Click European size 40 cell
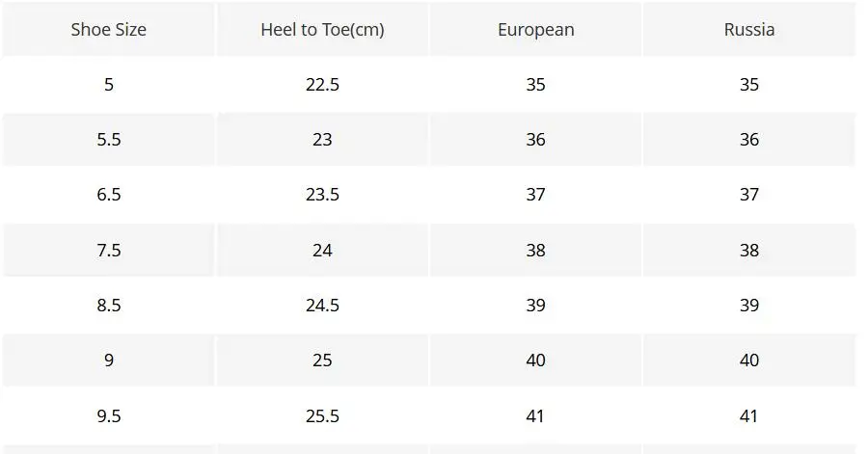The height and width of the screenshot is (454, 868). point(535,361)
